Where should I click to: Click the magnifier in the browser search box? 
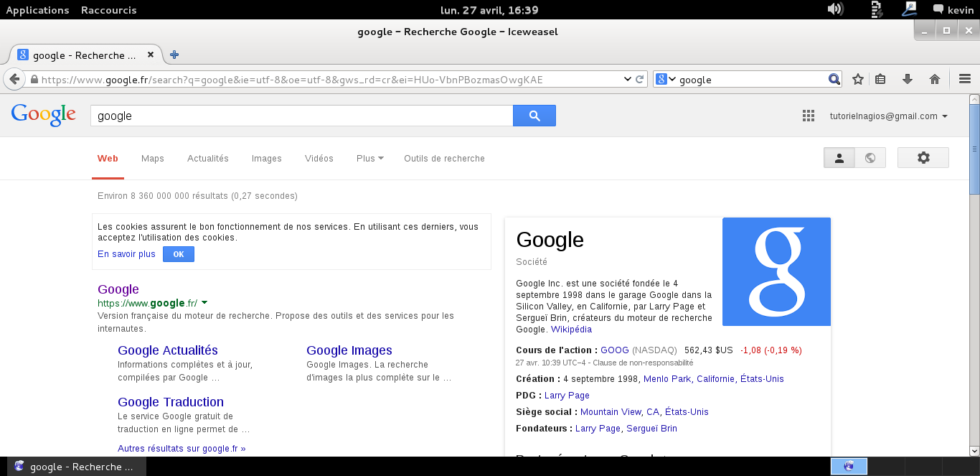coord(834,79)
